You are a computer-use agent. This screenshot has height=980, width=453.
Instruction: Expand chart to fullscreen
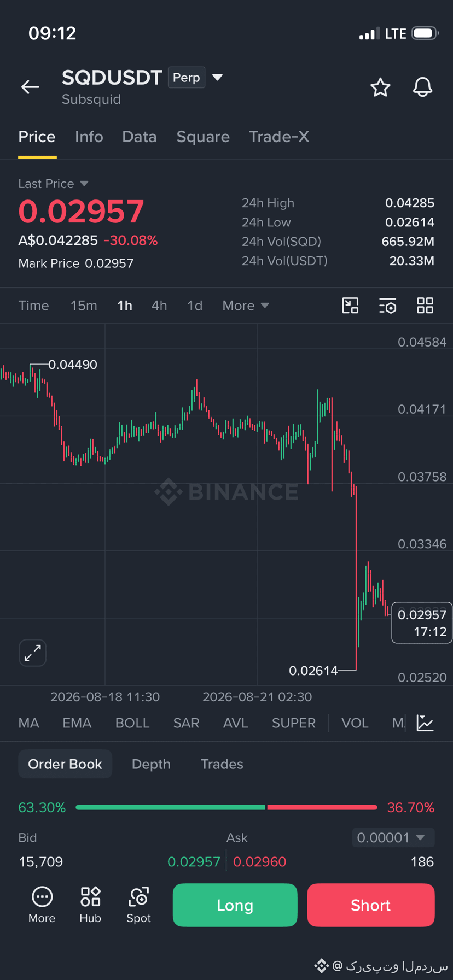pyautogui.click(x=33, y=653)
